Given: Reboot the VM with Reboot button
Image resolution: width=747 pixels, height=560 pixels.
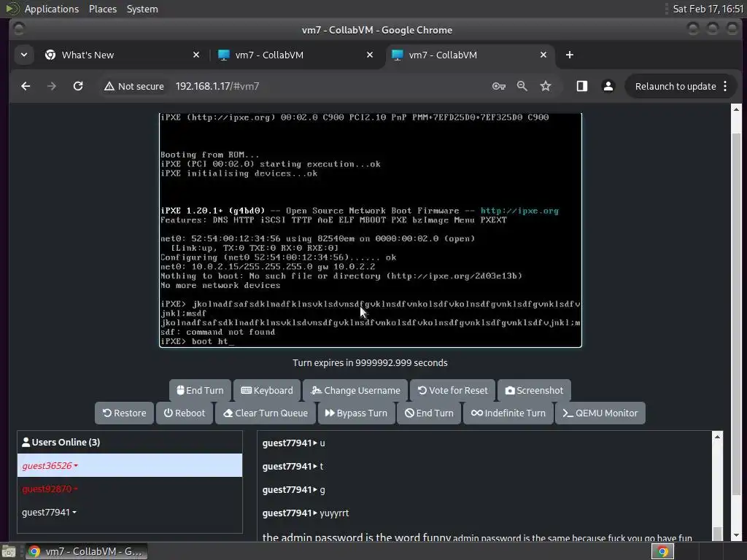Looking at the screenshot, I should (185, 413).
